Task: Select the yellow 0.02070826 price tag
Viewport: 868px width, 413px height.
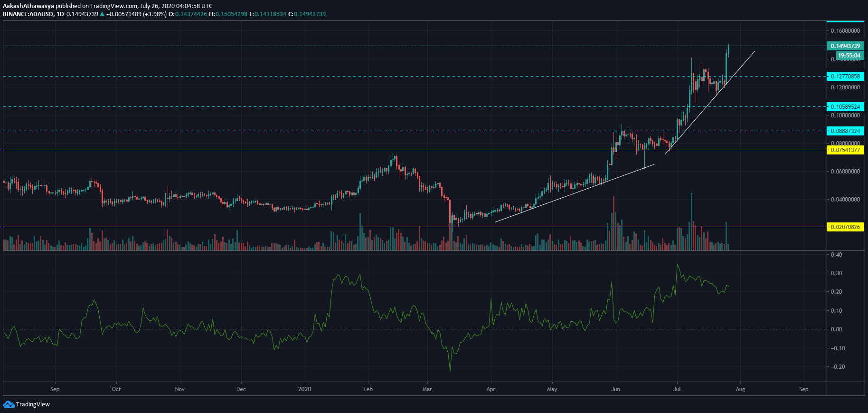Action: click(x=845, y=227)
